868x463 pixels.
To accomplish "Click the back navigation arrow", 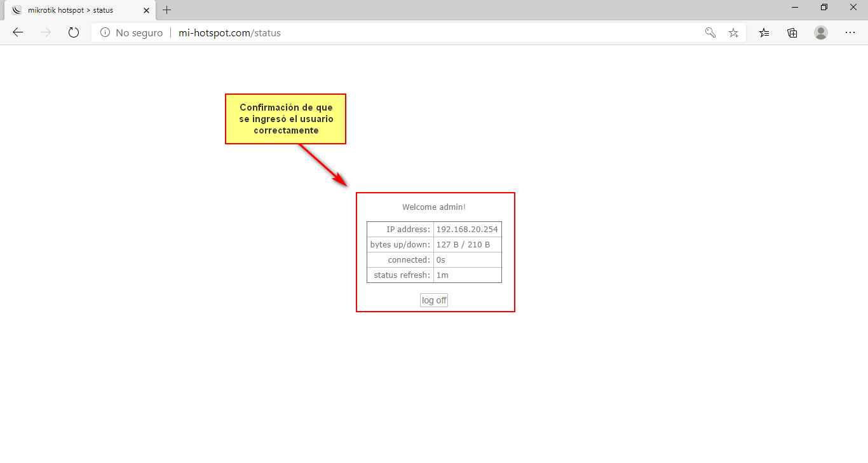I will 18,32.
